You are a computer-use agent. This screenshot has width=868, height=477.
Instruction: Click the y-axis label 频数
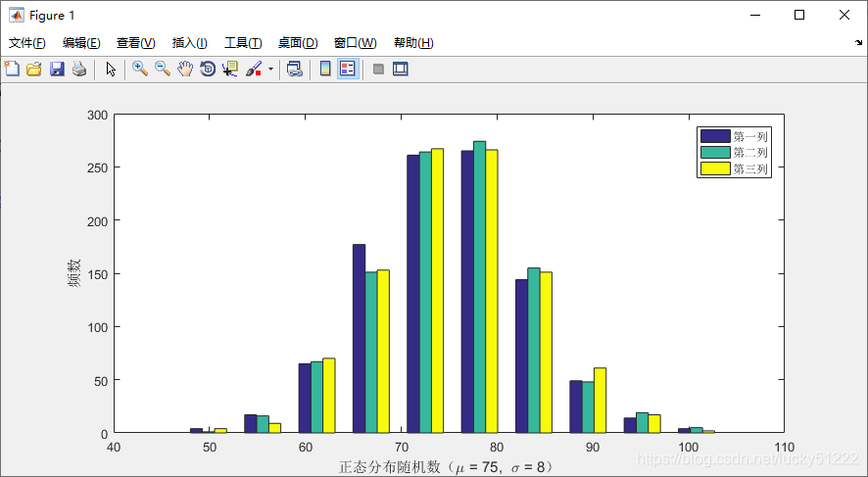(x=74, y=273)
